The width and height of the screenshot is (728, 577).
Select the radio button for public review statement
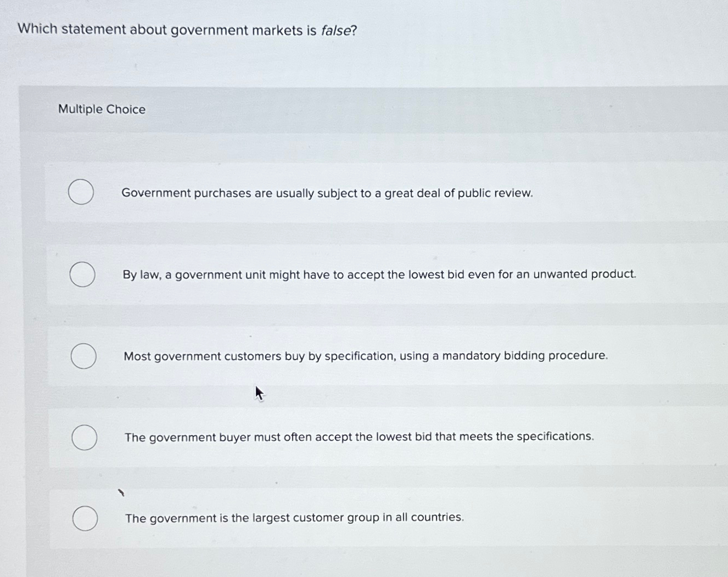click(x=81, y=192)
